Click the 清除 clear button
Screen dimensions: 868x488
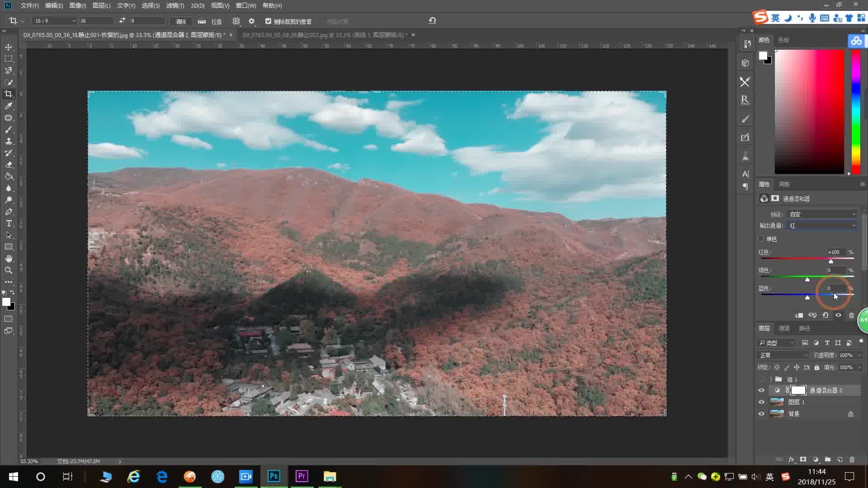[181, 21]
